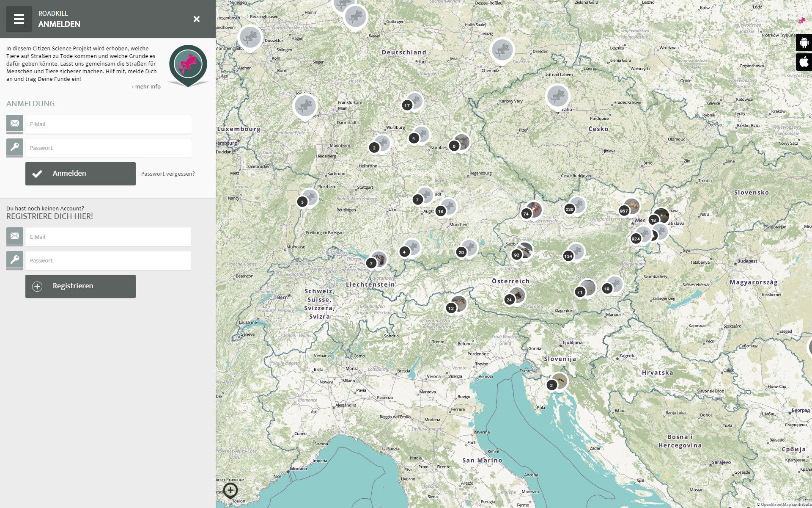Focus the login Passwort field
Viewport: 812px width, 508px height.
tap(108, 148)
